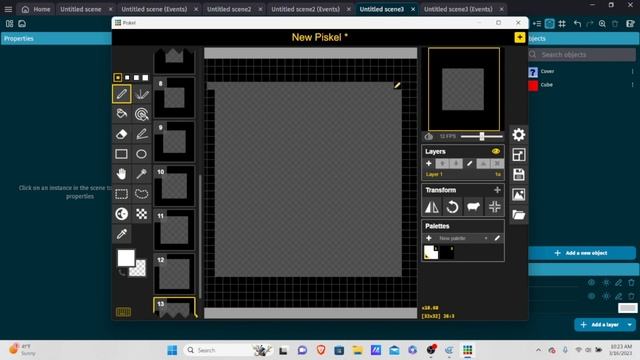Click the Add a layer button

(x=600, y=325)
